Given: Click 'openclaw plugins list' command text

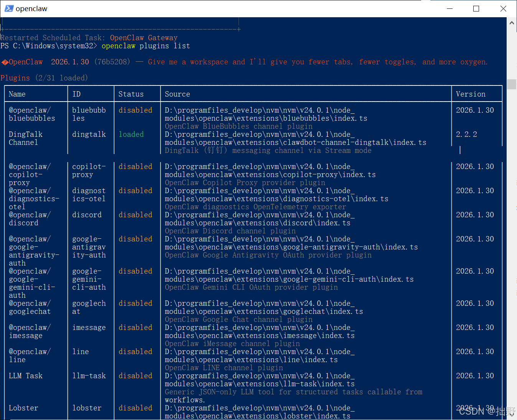Looking at the screenshot, I should coord(146,46).
